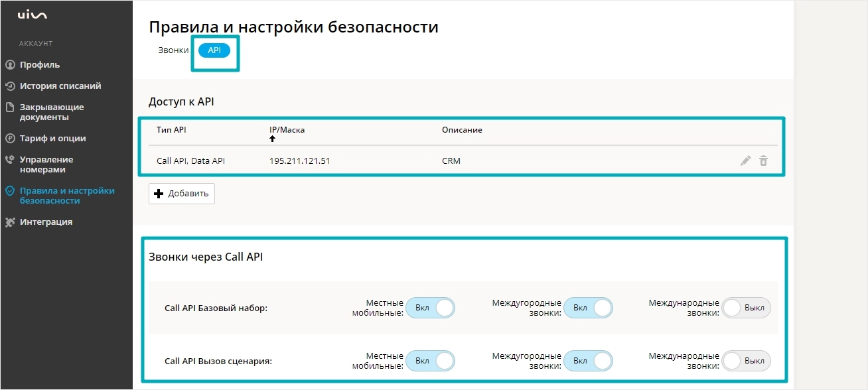
Task: Click the Закрывающие документы file icon
Action: click(x=9, y=107)
